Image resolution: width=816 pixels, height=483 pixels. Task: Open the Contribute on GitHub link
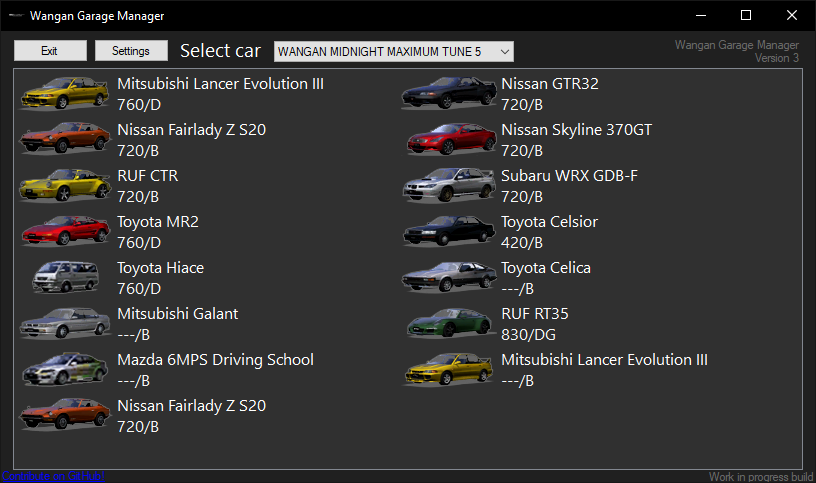click(54, 476)
